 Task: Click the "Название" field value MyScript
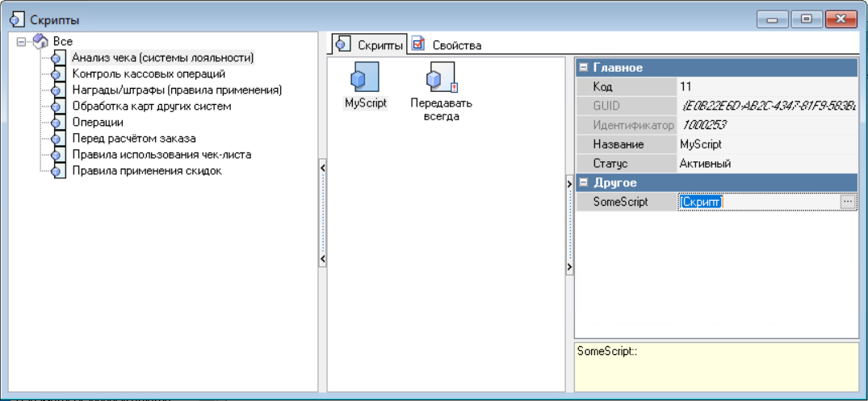[701, 144]
